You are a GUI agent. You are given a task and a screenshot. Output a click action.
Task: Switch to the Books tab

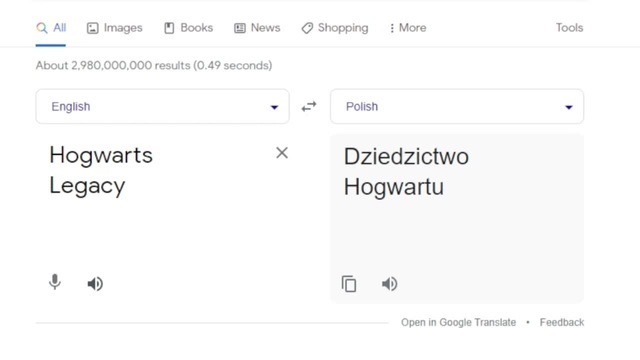[x=189, y=28]
